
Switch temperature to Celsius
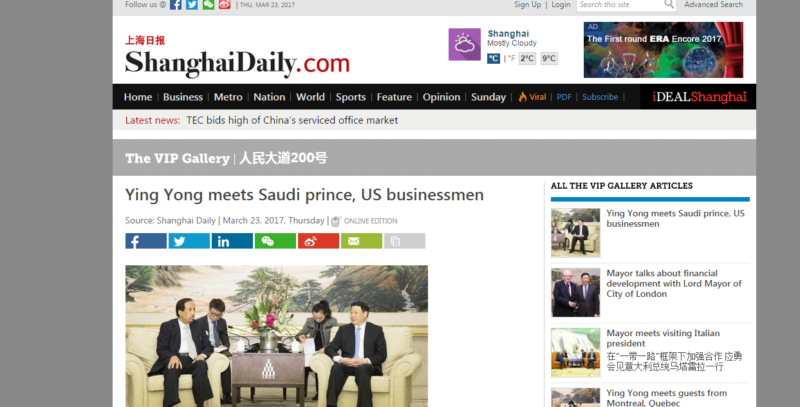[x=493, y=59]
